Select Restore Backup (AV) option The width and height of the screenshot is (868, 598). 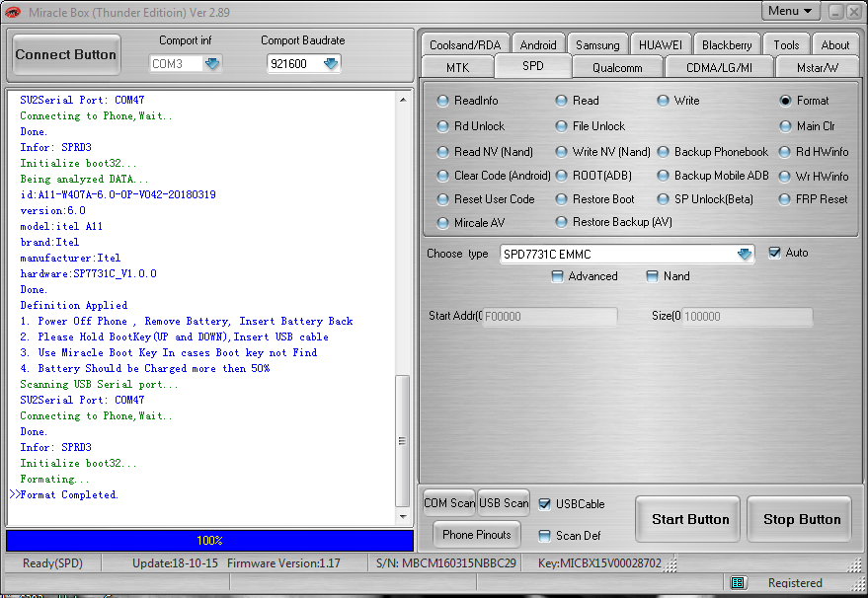point(614,222)
